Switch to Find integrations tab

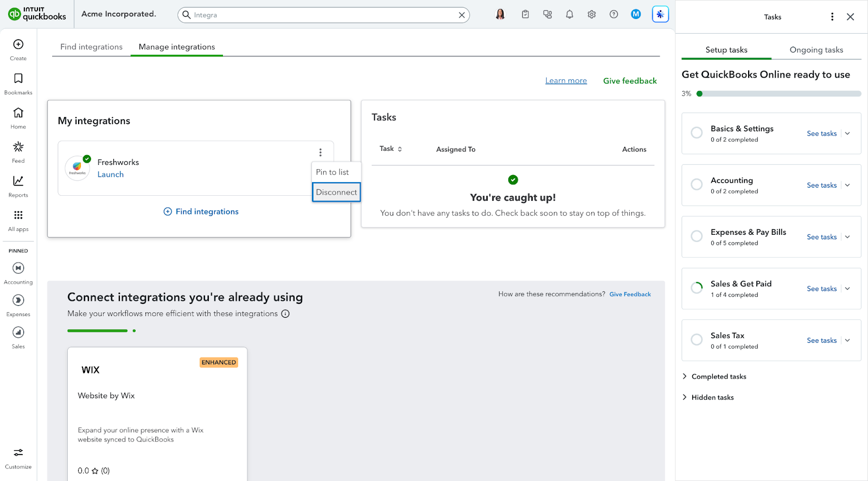pos(91,47)
